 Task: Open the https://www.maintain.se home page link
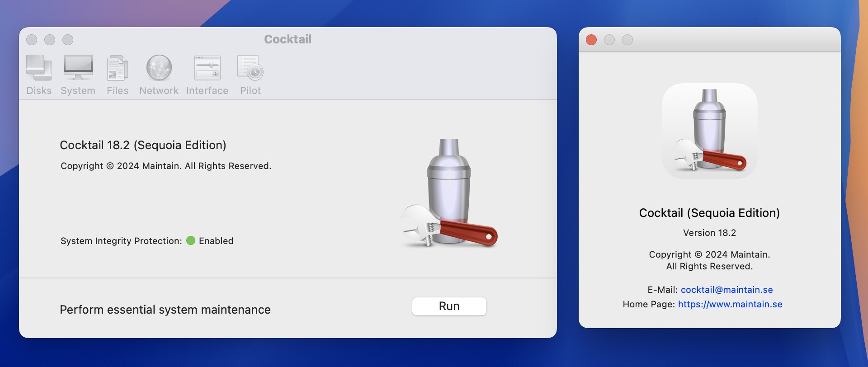tap(730, 304)
